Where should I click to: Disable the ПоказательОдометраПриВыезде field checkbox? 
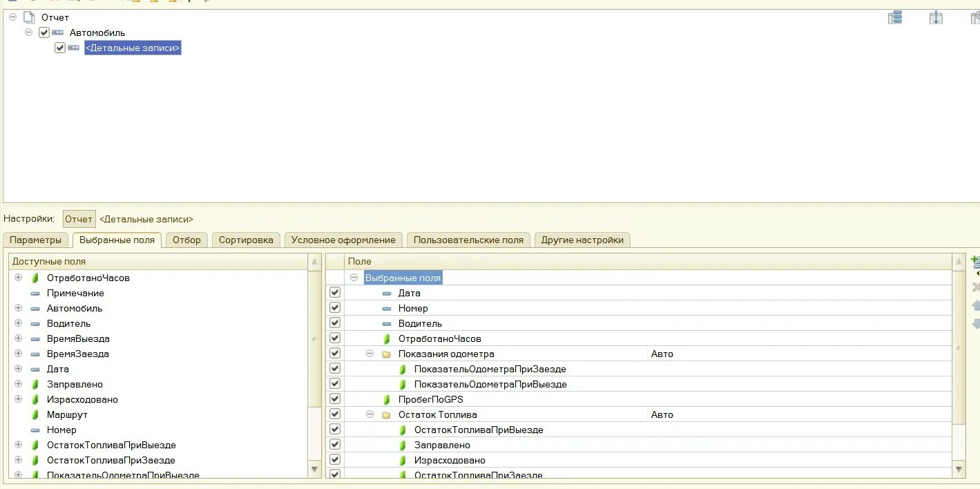(x=335, y=384)
